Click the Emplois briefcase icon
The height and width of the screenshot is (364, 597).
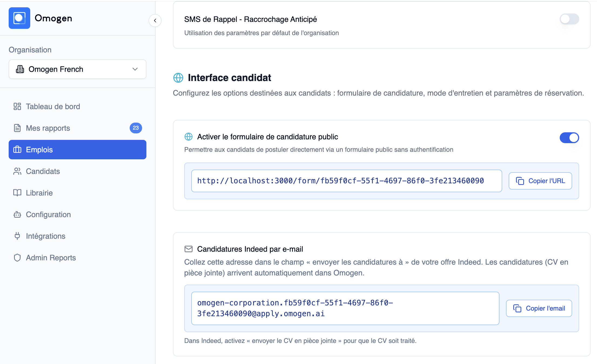click(x=17, y=150)
